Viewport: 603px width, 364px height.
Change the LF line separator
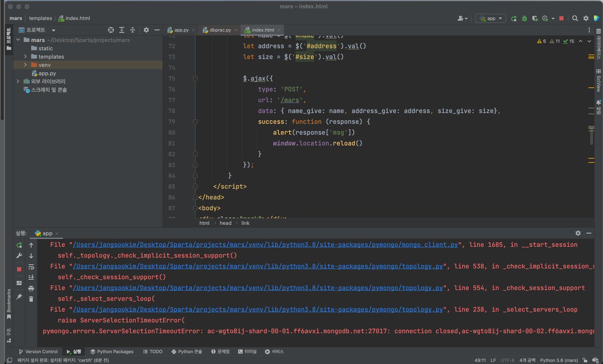pyautogui.click(x=493, y=360)
